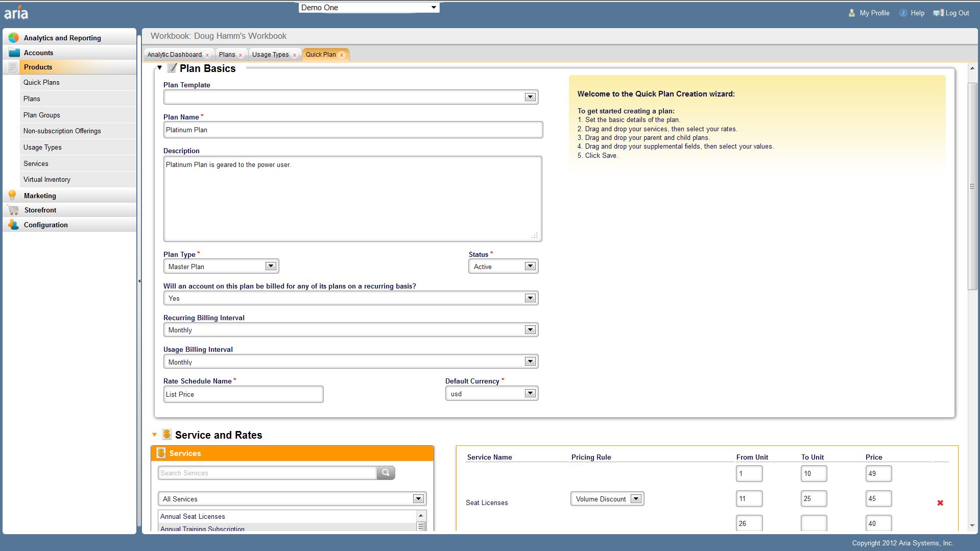Click the aria logo
The width and height of the screenshot is (980, 551).
(16, 12)
